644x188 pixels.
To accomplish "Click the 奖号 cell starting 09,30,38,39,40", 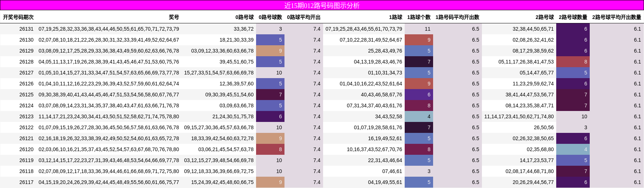I will click(109, 95).
